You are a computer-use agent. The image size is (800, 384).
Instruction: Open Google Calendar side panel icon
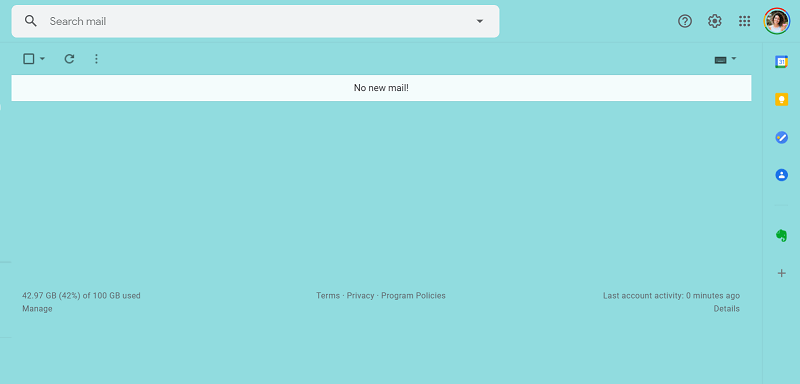[x=781, y=61]
